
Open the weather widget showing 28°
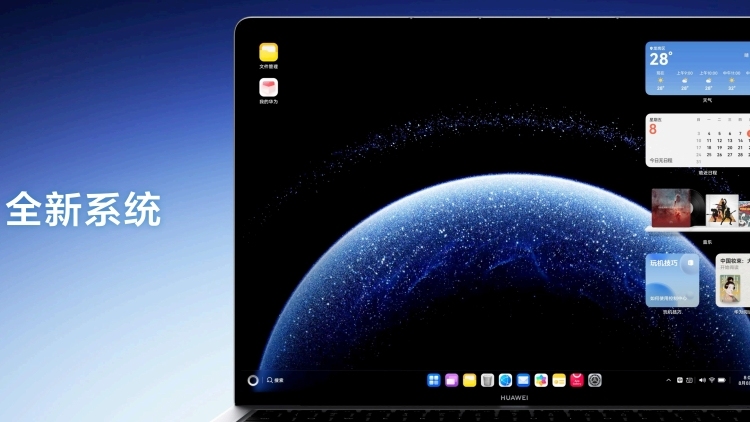698,68
